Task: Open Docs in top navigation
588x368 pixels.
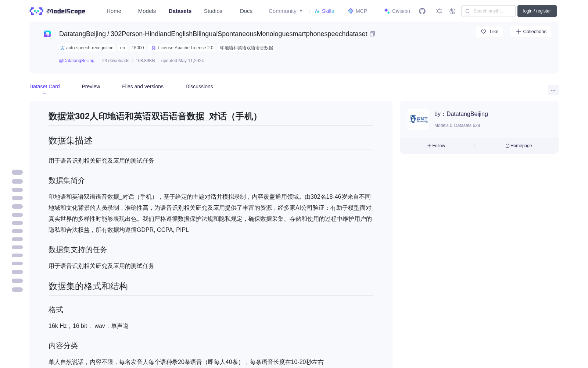Action: (x=246, y=11)
